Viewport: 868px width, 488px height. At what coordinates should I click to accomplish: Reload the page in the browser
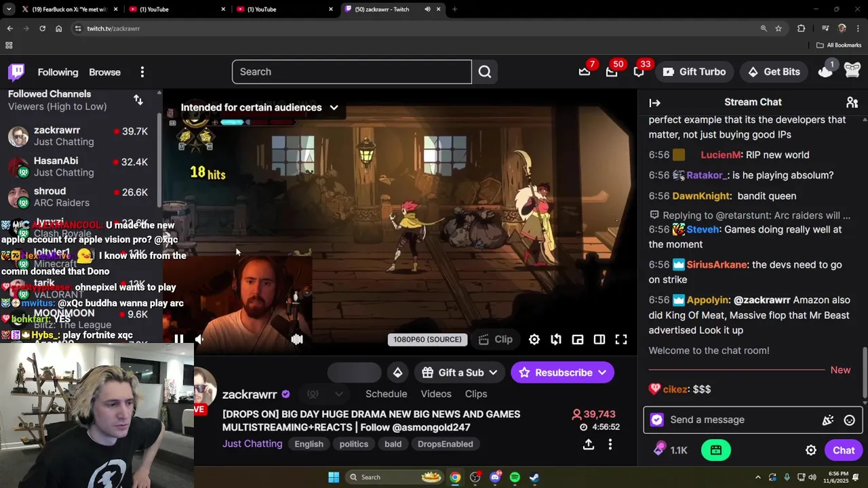tap(42, 28)
